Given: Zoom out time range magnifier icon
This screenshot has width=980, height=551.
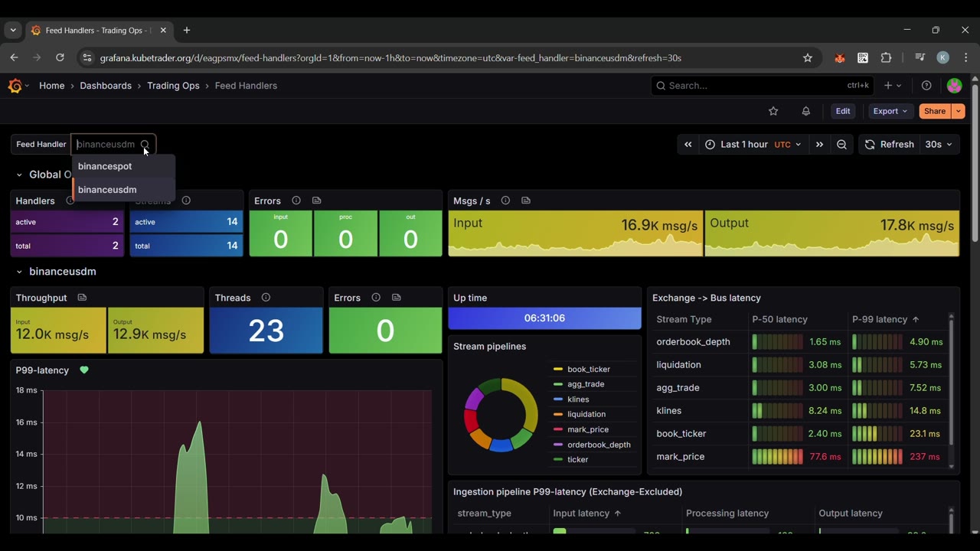Looking at the screenshot, I should click(841, 145).
